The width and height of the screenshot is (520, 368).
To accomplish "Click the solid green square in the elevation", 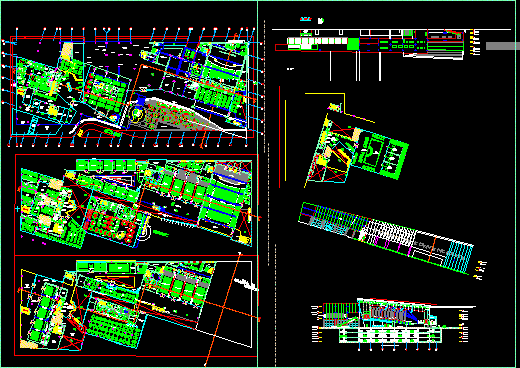I will (353, 44).
